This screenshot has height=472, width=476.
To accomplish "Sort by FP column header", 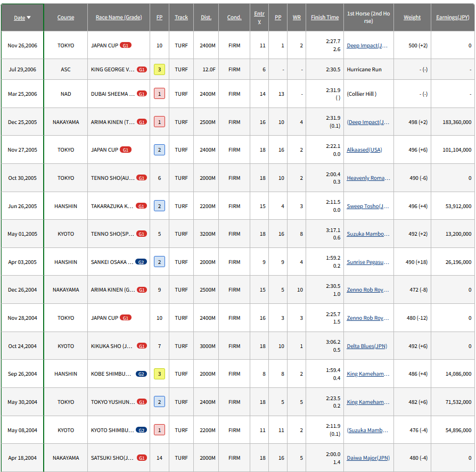I will coord(159,17).
